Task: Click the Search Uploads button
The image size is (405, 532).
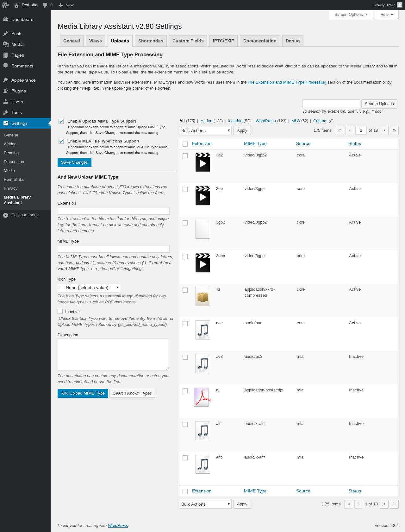Action: (x=379, y=104)
